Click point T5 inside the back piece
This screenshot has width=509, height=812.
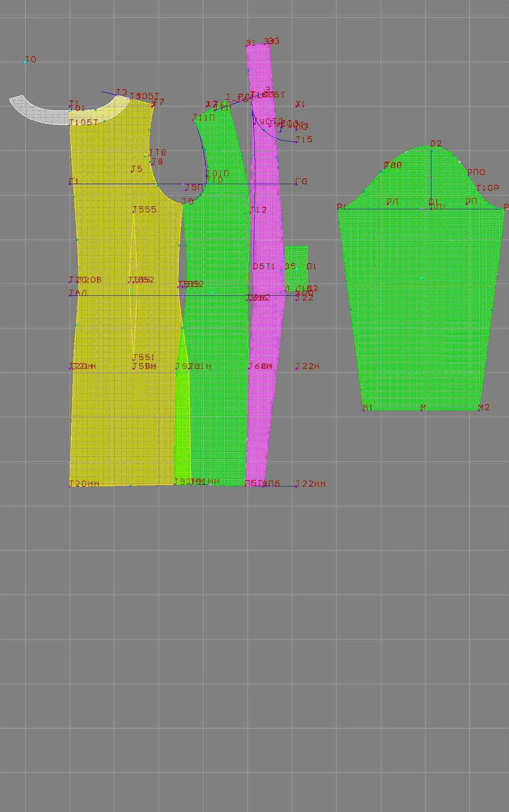[x=132, y=171]
